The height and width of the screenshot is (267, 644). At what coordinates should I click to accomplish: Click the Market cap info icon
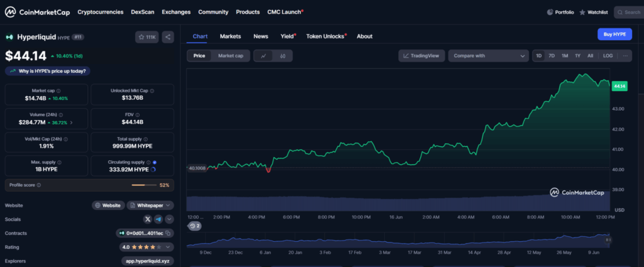pyautogui.click(x=58, y=90)
